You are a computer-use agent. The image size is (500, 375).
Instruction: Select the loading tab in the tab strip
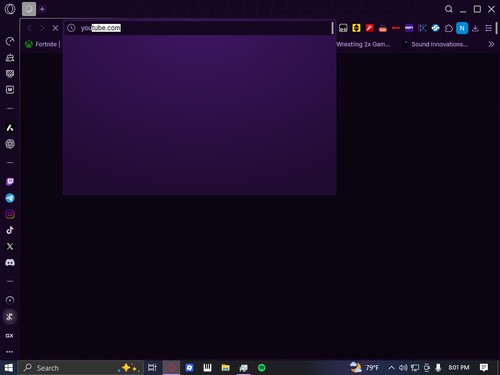[29, 9]
